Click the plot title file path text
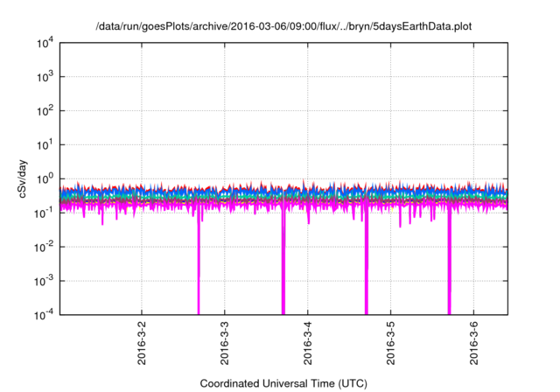Viewport: 560px width, 392px height. tap(283, 27)
